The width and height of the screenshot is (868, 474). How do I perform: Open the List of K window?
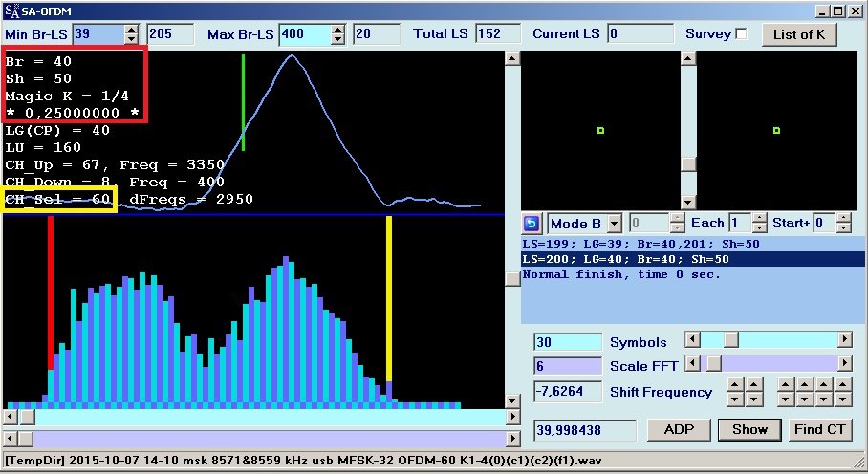click(799, 34)
